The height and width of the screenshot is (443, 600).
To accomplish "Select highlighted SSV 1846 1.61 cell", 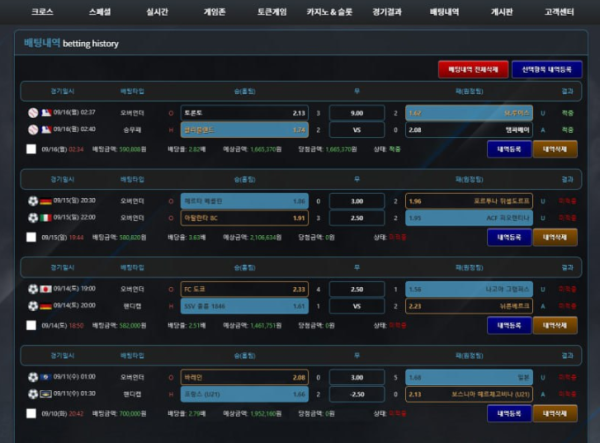I will click(x=245, y=306).
